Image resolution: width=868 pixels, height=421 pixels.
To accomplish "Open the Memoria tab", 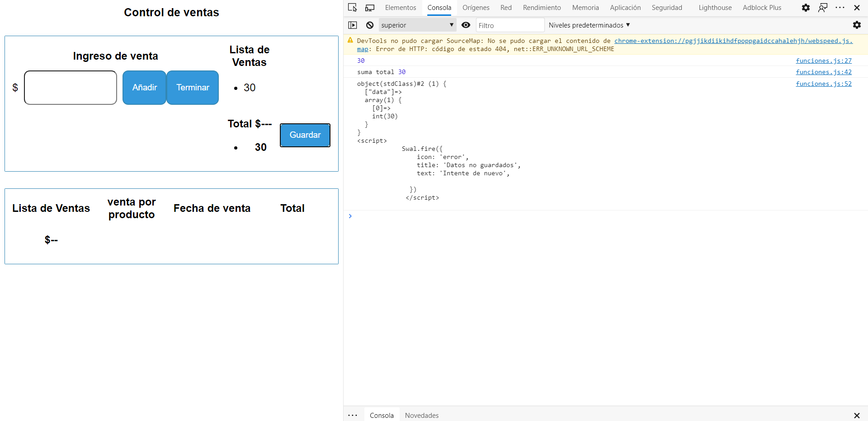I will point(585,8).
